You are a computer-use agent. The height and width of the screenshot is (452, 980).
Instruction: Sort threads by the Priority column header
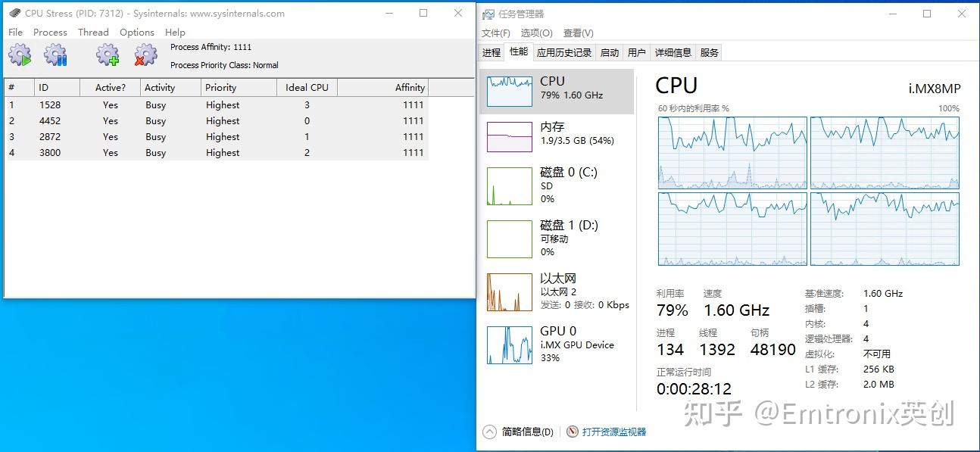coord(222,87)
